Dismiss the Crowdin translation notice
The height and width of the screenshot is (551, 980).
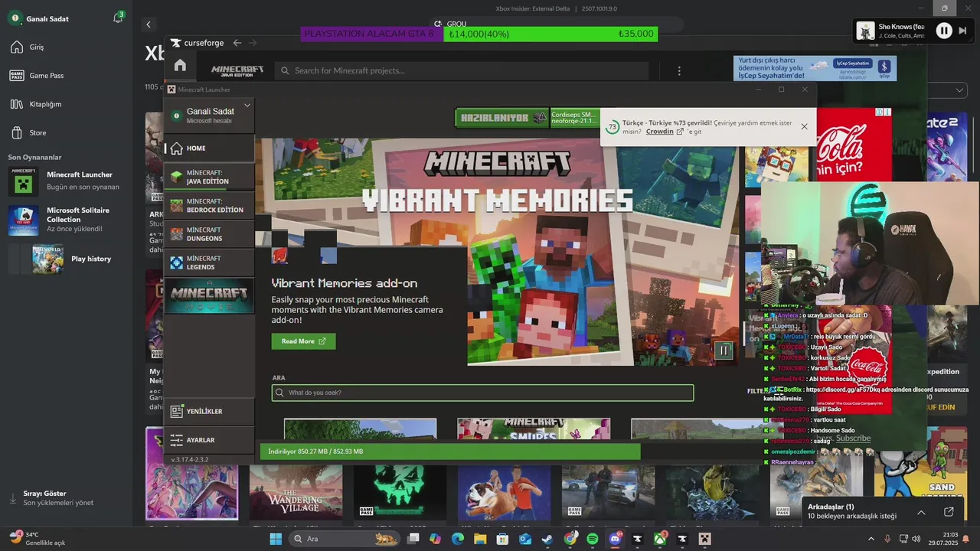point(804,126)
